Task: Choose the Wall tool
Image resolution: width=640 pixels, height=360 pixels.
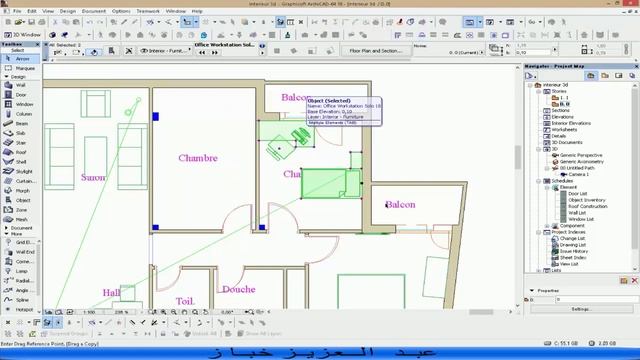Action: coord(20,85)
